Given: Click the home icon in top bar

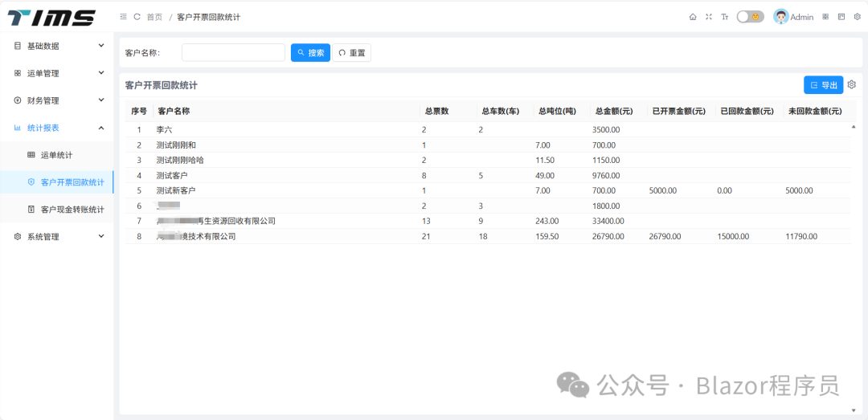Looking at the screenshot, I should pyautogui.click(x=693, y=17).
